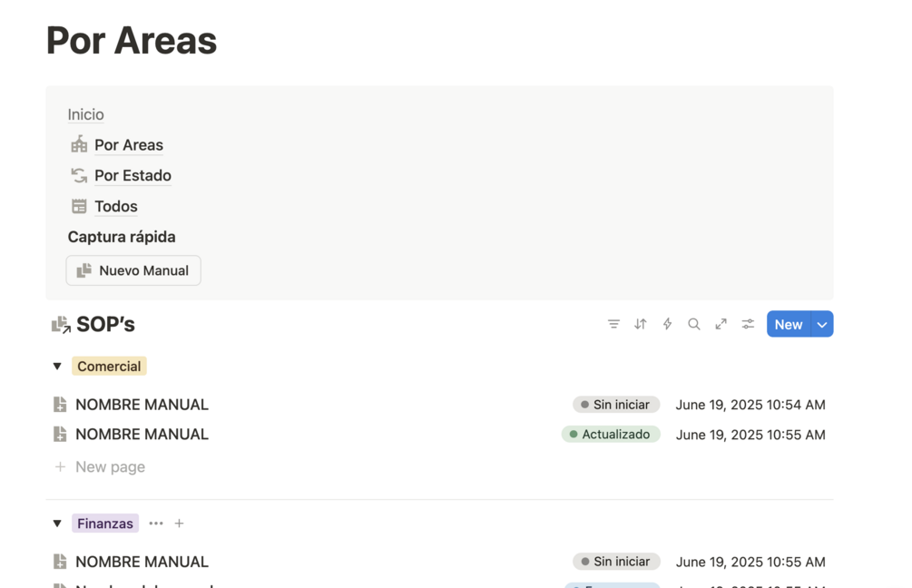This screenshot has height=588, width=912.
Task: Click the filter icon in SOP's toolbar
Action: pyautogui.click(x=613, y=324)
